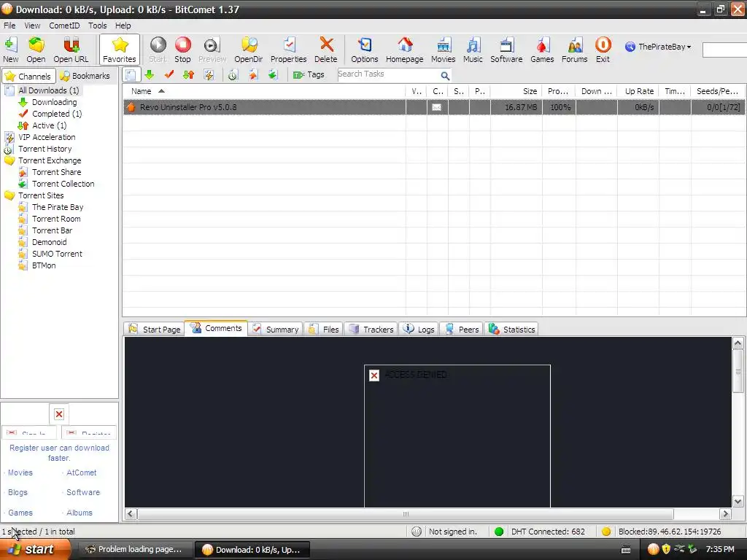747x560 pixels.
Task: Click the Search Tasks magnifier icon
Action: (445, 76)
